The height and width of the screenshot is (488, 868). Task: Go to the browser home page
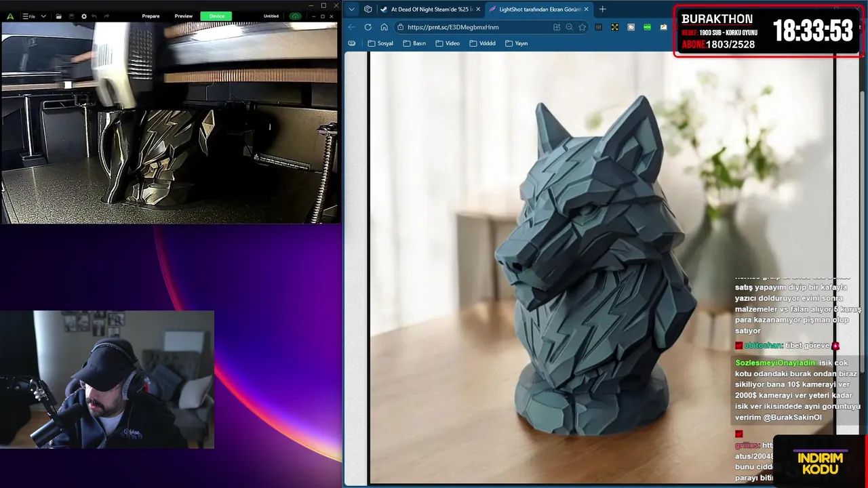click(384, 27)
